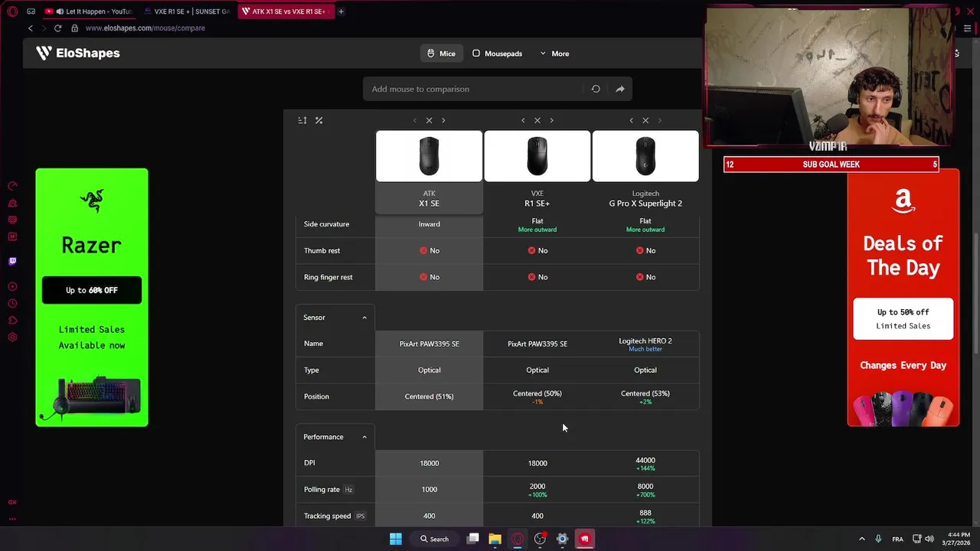The image size is (980, 551).
Task: Switch to the VXE R1 SE+ Sunset Gaming tab
Action: (187, 11)
